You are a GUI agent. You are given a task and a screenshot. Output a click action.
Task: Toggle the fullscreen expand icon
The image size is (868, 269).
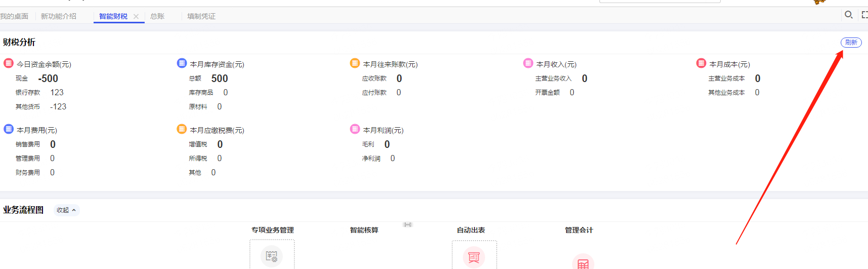864,15
